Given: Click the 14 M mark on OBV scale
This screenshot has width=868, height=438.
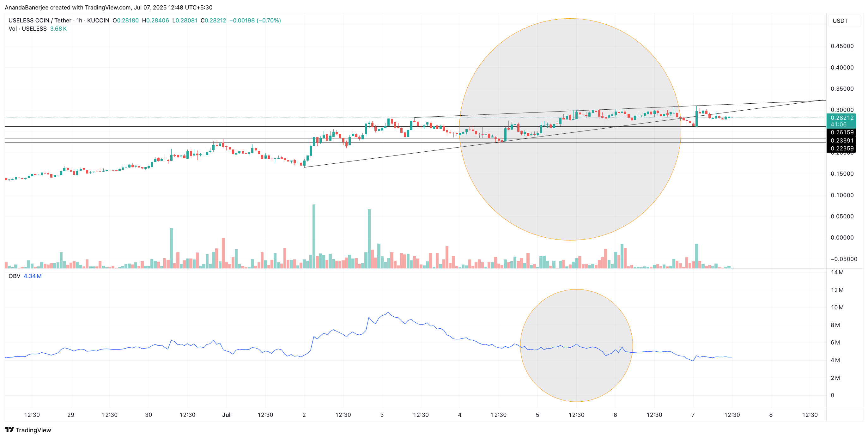Looking at the screenshot, I should point(837,272).
